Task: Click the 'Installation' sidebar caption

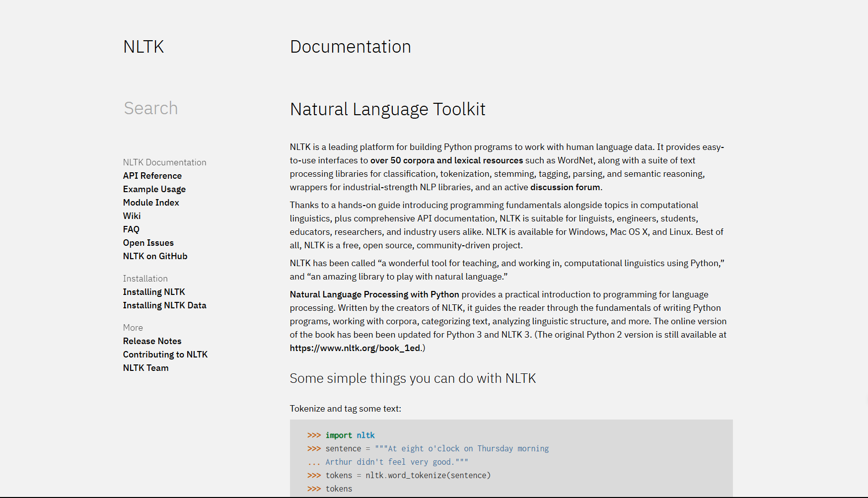Action: pyautogui.click(x=145, y=279)
